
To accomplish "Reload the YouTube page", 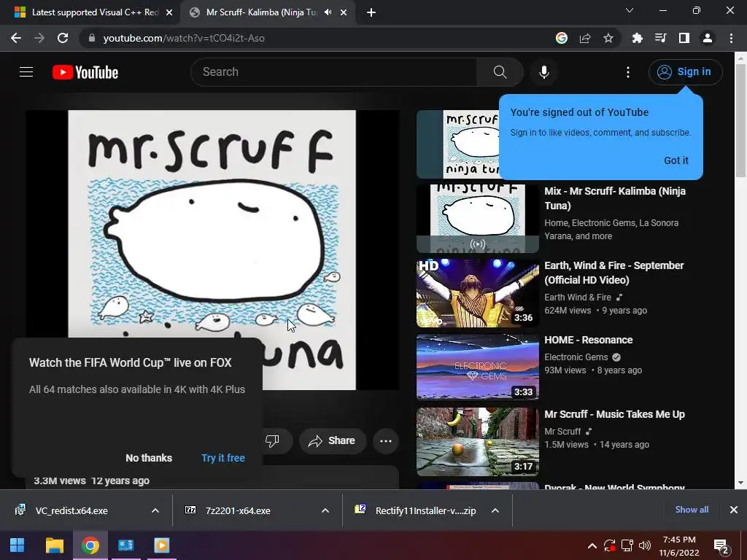I will click(x=63, y=38).
